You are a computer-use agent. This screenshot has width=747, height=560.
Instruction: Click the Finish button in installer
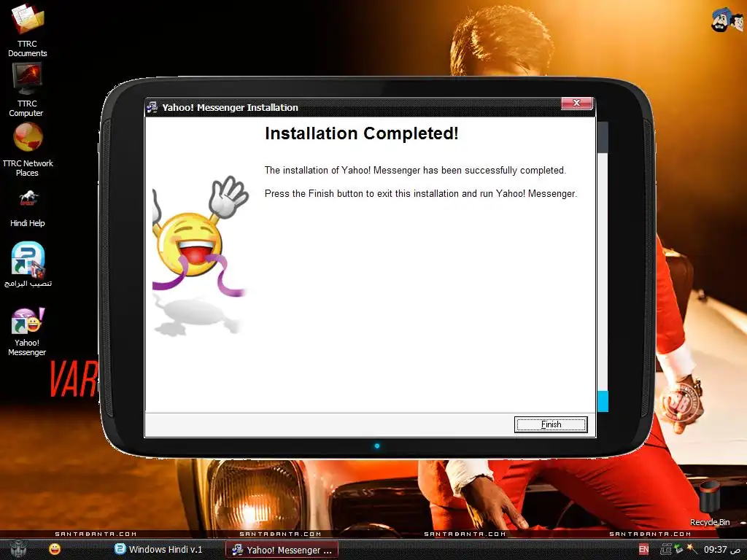tap(551, 424)
